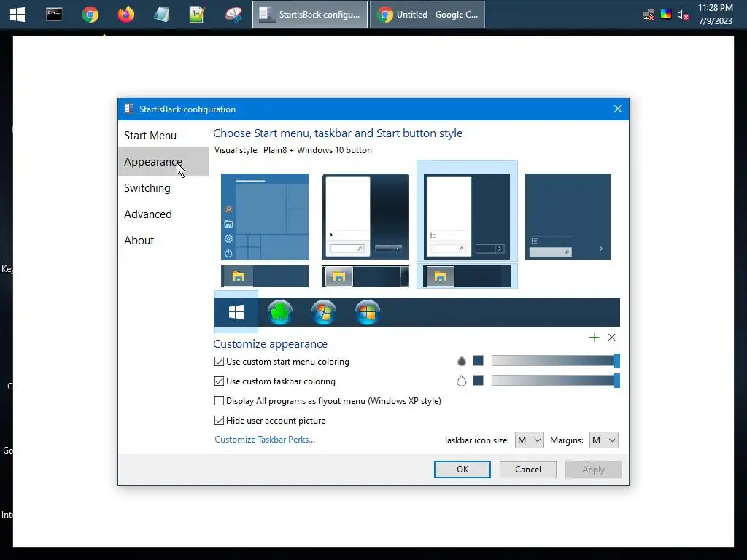Image resolution: width=747 pixels, height=560 pixels.
Task: Open Command Prompt from the taskbar
Action: click(54, 15)
